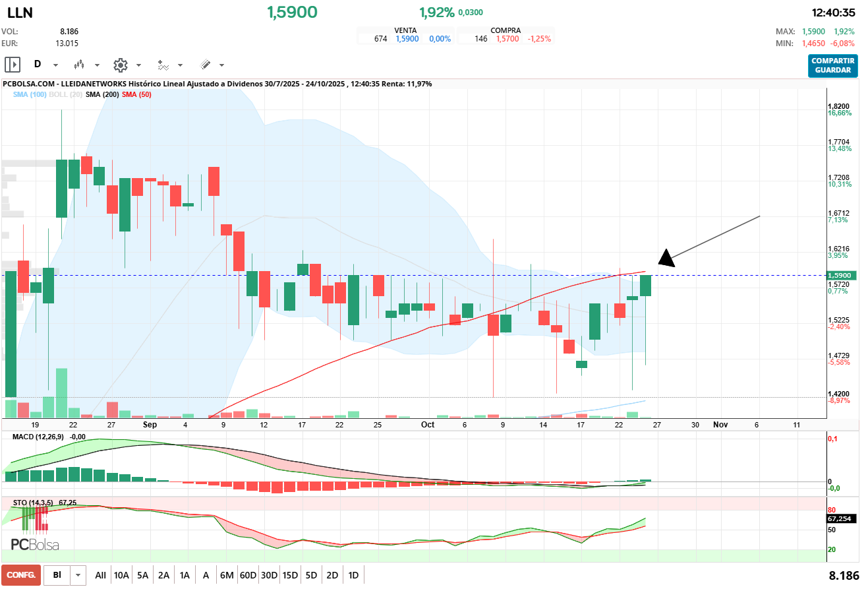
Task: Expand the D timeframe dropdown arrow
Action: tap(55, 65)
